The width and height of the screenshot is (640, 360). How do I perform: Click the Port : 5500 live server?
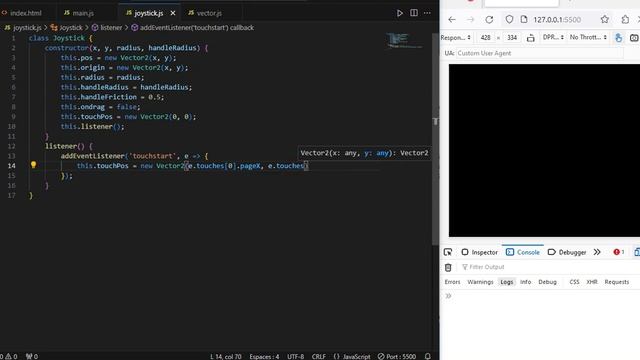click(x=397, y=356)
